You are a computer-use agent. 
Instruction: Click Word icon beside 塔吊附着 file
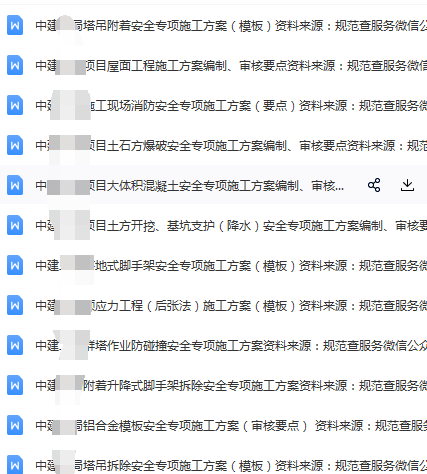click(15, 25)
